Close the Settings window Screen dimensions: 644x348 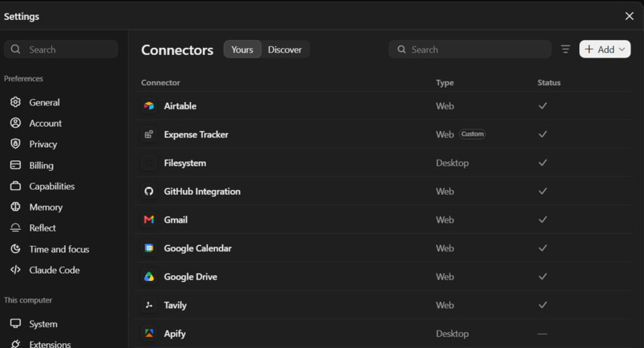[629, 16]
